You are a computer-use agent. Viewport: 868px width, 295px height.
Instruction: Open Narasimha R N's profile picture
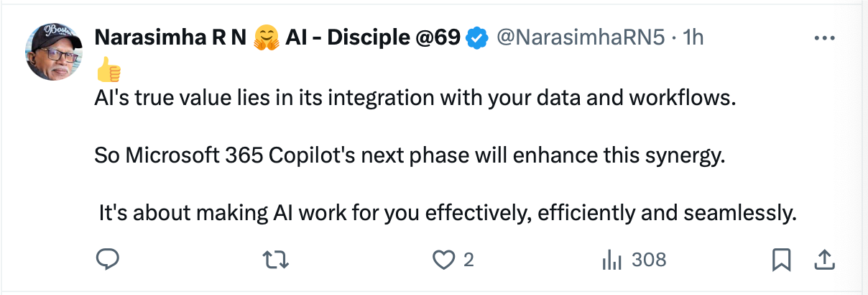coord(55,52)
